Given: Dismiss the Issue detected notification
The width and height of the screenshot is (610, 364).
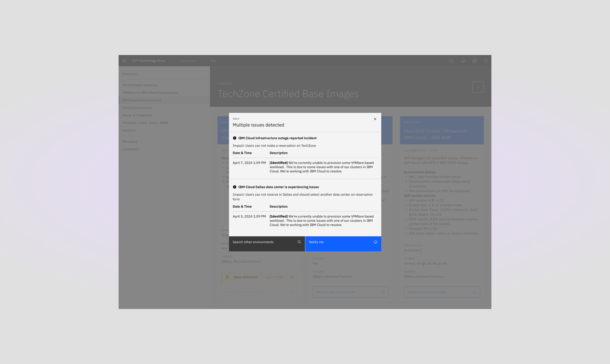Looking at the screenshot, I should click(x=292, y=277).
